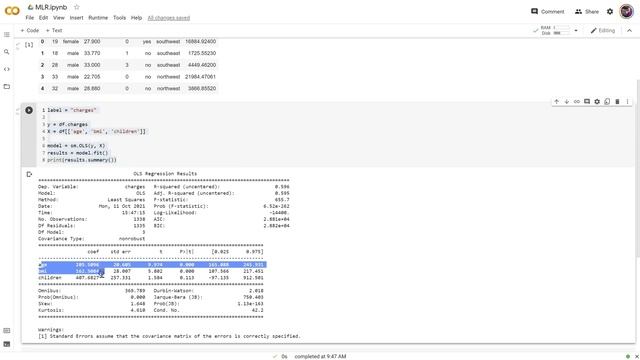This screenshot has height=360, width=640.
Task: Click the bmi coefficient row
Action: point(151,271)
